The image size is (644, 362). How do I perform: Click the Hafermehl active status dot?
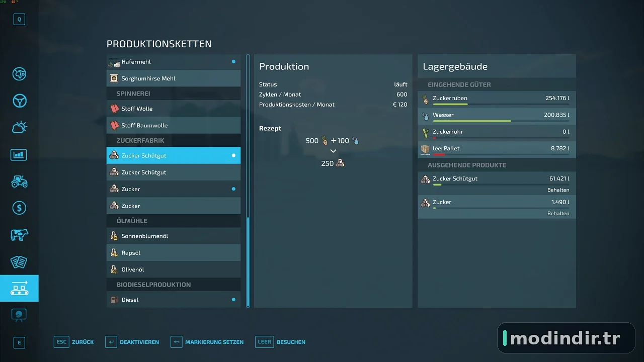(233, 62)
